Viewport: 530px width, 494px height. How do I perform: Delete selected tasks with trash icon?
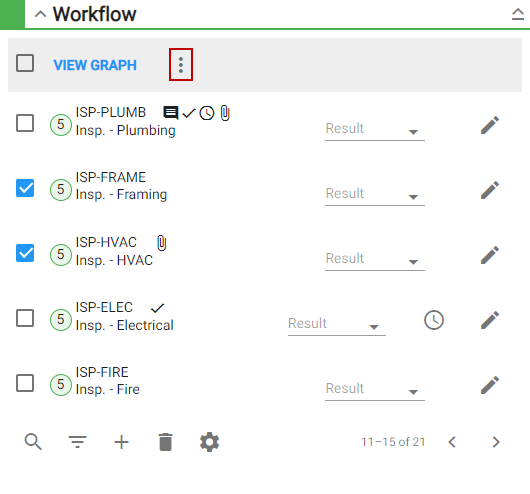click(x=166, y=442)
